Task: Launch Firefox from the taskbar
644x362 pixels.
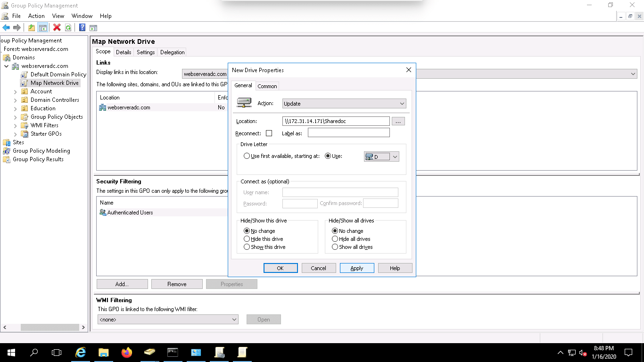Action: point(127,352)
